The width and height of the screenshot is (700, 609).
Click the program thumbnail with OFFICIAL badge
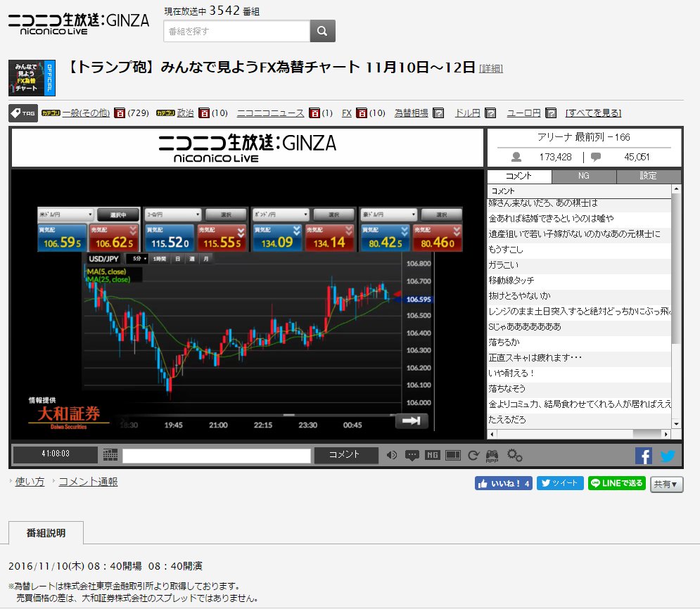(32, 78)
